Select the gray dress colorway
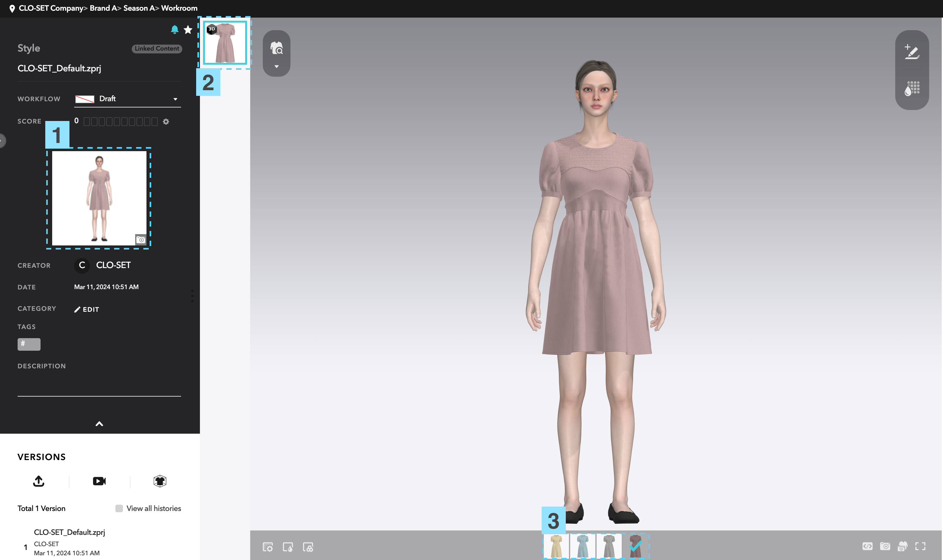 [609, 546]
